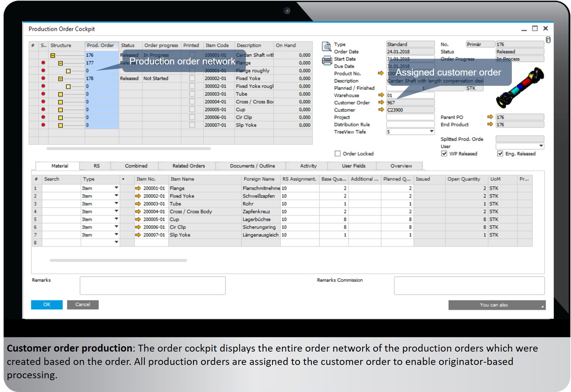This screenshot has width=571, height=392.
Task: Toggle Printed checkbox for Cup row
Action: click(192, 109)
